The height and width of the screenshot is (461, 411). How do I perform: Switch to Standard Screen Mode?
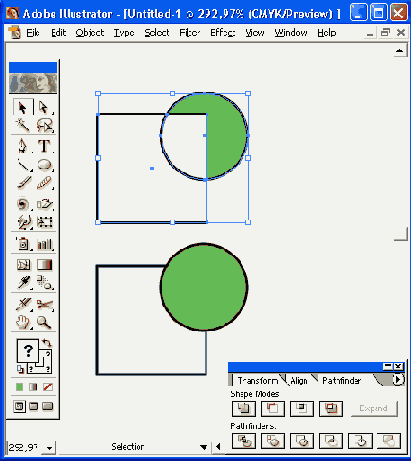(19, 406)
